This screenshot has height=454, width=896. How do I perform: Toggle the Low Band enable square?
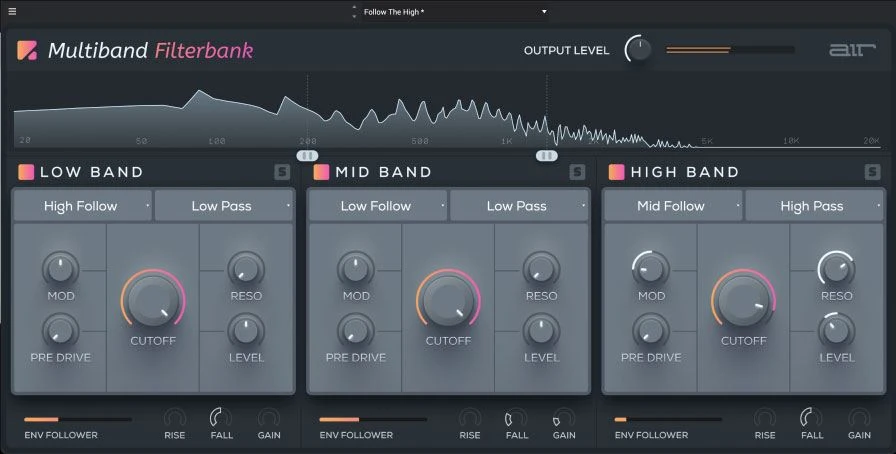tap(26, 172)
